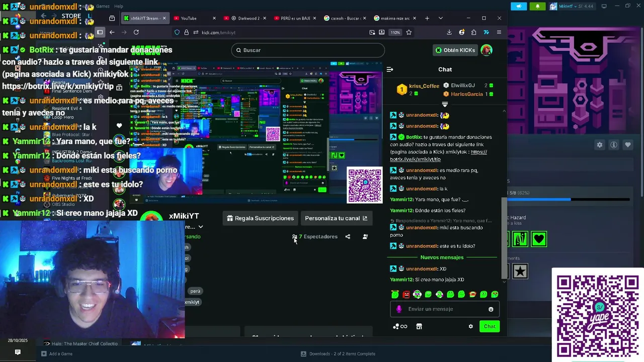Go back in browser history
644x362 pixels.
(x=112, y=32)
